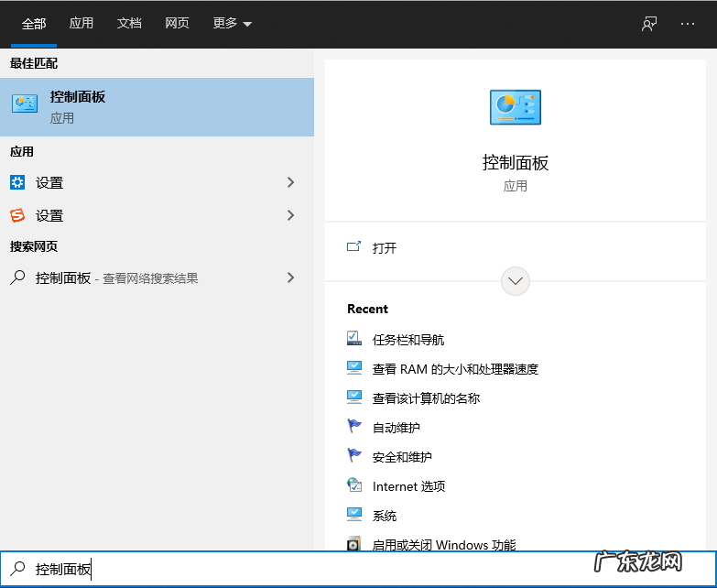Viewport: 717px width, 588px height.
Task: Expand the 控制面板 web search arrow
Action: click(x=290, y=278)
